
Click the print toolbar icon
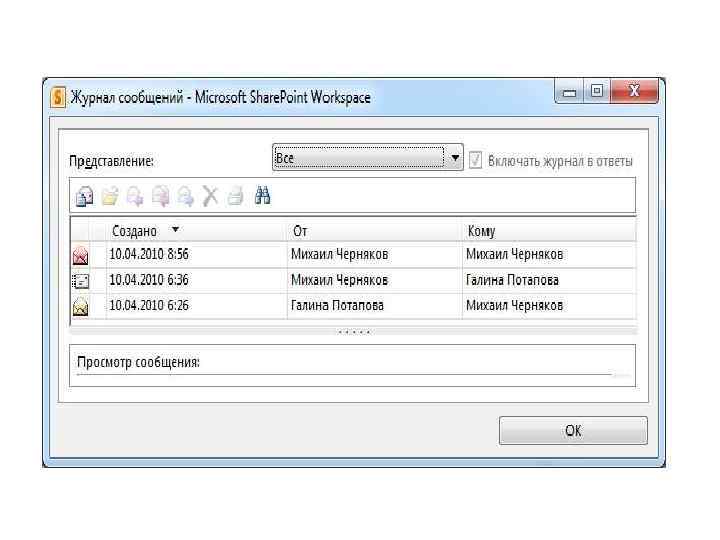[236, 197]
